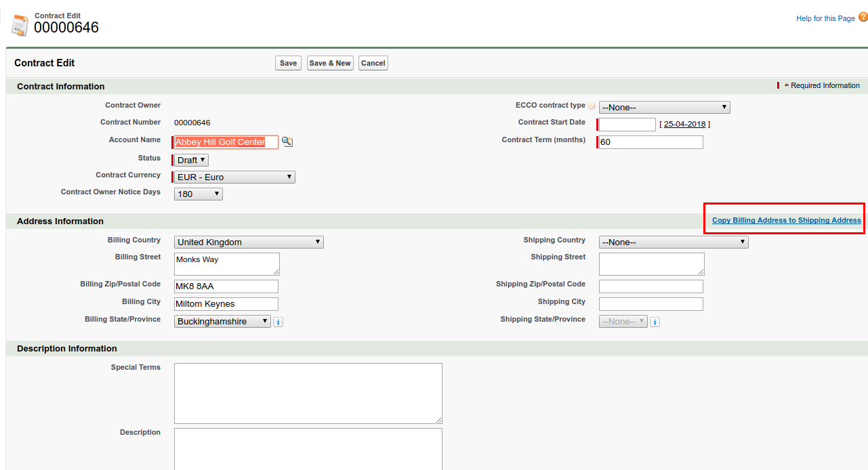Cancel the contract edit

click(373, 63)
